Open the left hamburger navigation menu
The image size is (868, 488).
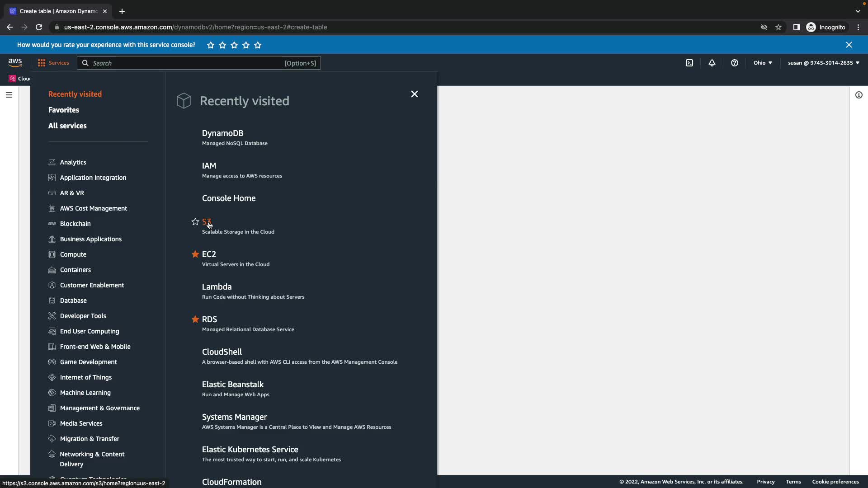coord(9,95)
